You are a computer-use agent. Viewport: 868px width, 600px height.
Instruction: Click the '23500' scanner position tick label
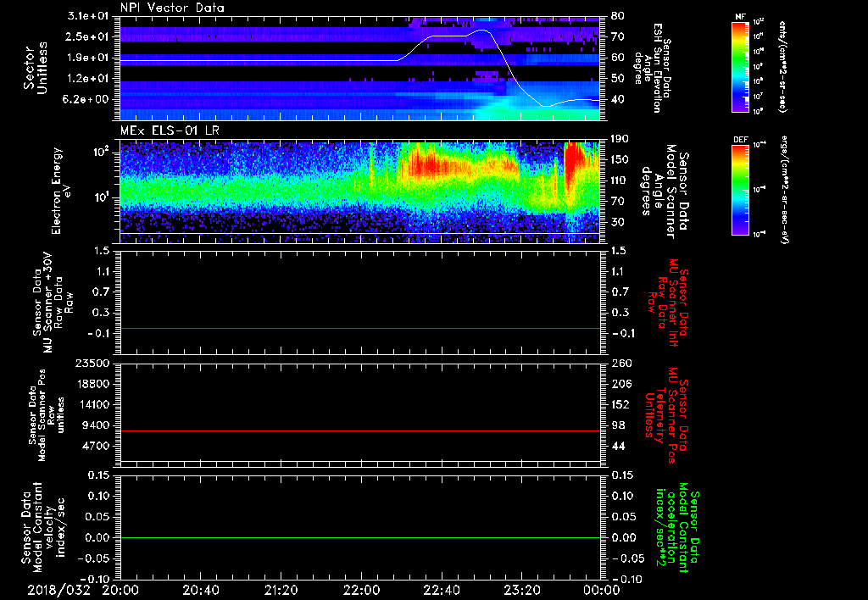92,363
